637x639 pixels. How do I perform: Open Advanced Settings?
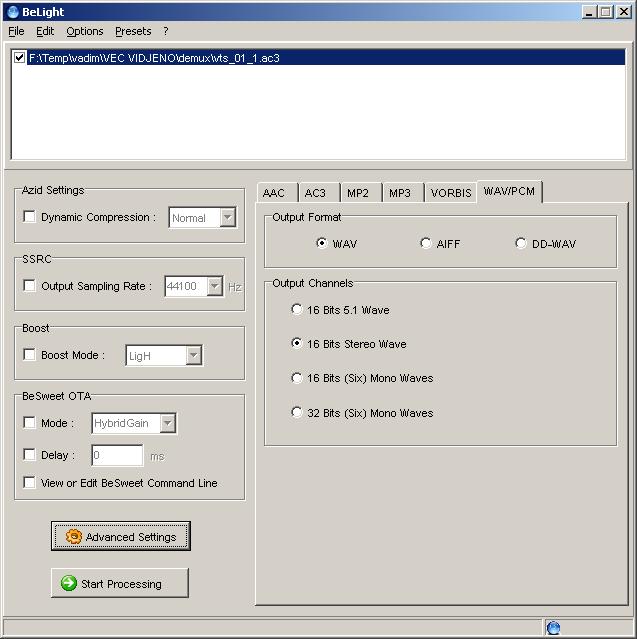click(x=121, y=536)
